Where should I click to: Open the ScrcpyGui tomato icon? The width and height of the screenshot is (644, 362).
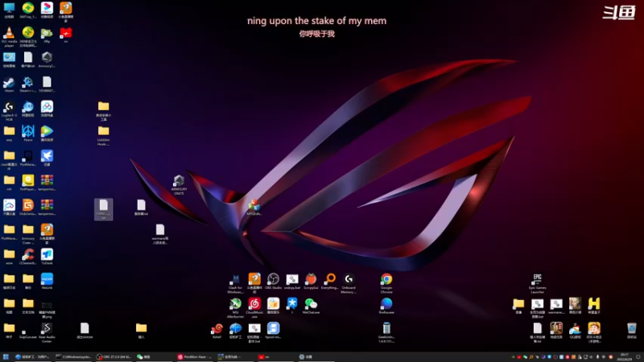point(311,281)
